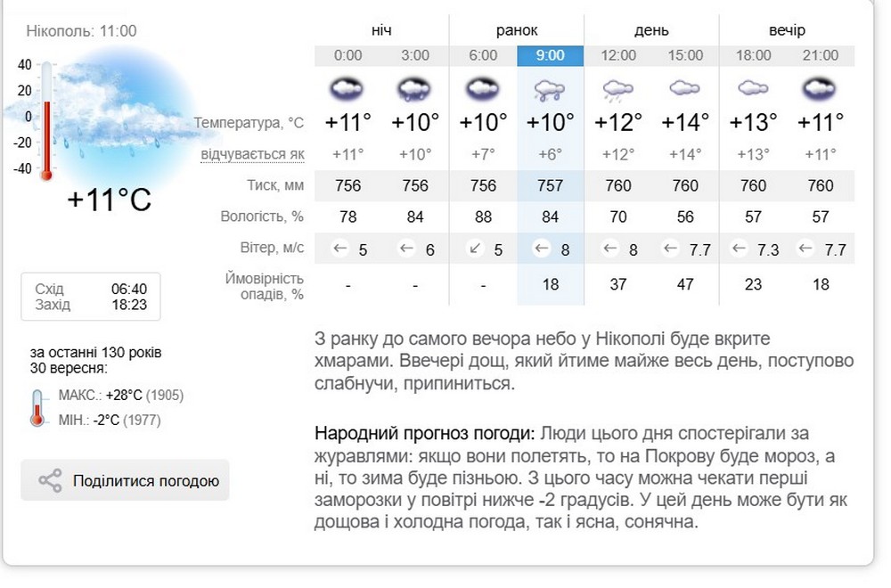Click the 6:00 cloudy weather icon
Image resolution: width=891 pixels, height=588 pixels.
[483, 88]
